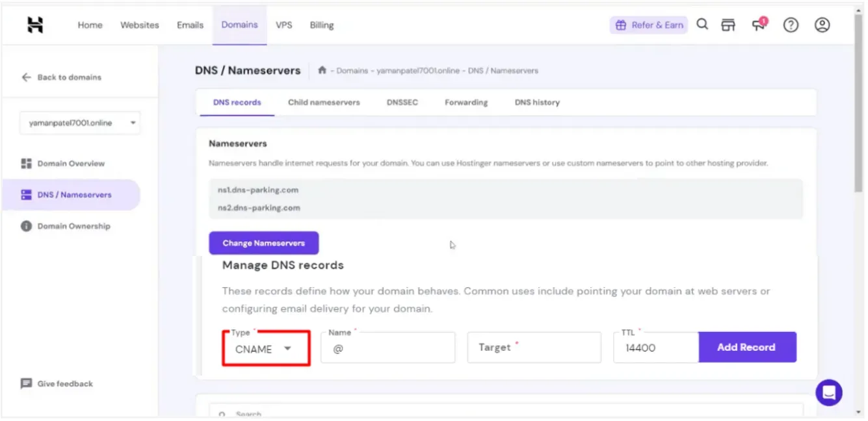Open VPS in top navigation

coord(283,25)
